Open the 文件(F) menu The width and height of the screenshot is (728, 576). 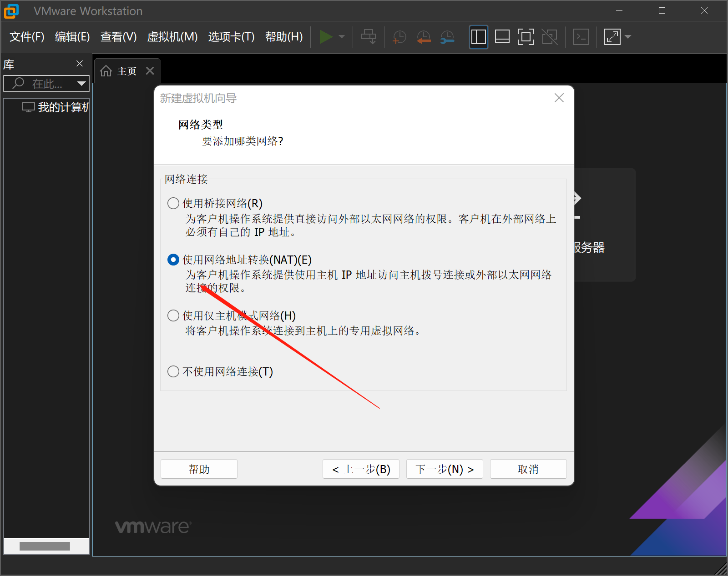point(27,37)
